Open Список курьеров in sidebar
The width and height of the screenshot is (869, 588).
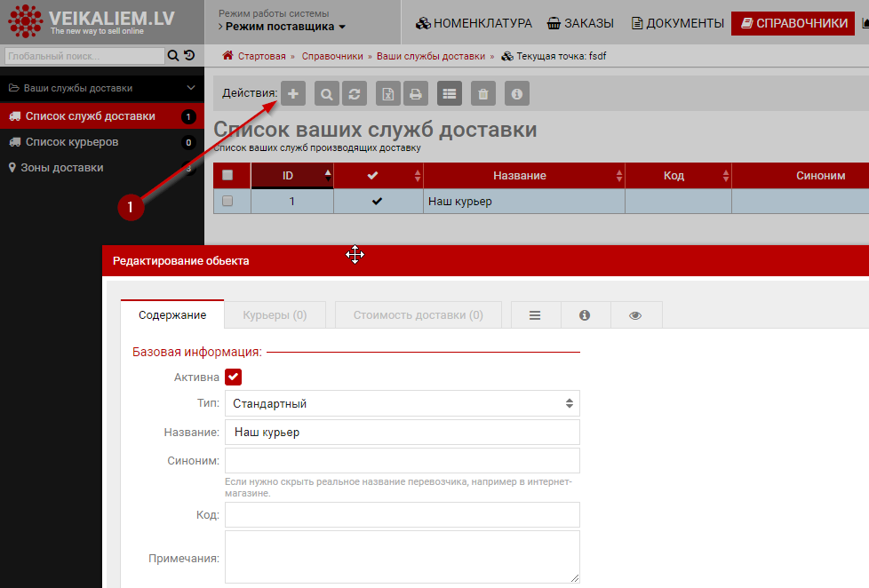[x=72, y=142]
